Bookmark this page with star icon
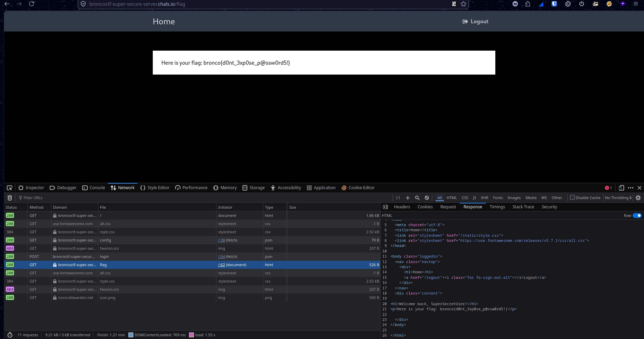 463,4
